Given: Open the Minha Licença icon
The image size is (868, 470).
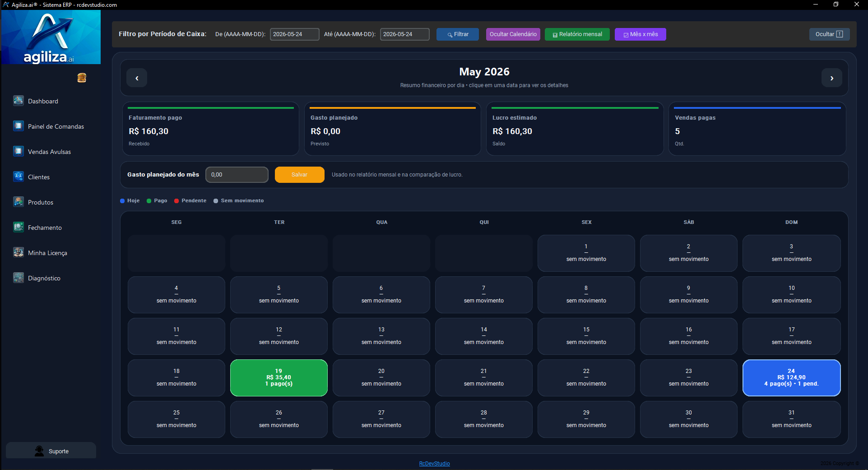Looking at the screenshot, I should [x=19, y=252].
